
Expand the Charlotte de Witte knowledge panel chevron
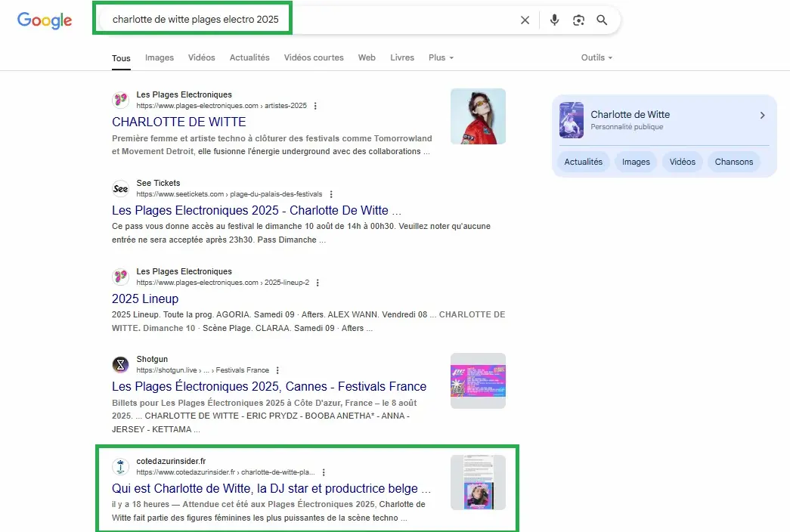pyautogui.click(x=762, y=116)
